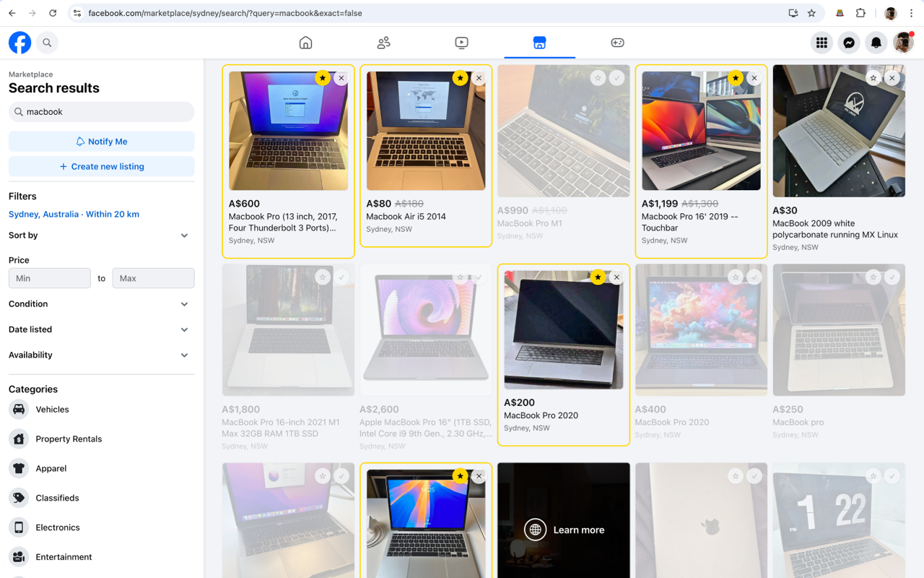Open the browser Extensions puzzle icon
Image resolution: width=924 pixels, height=578 pixels.
[860, 13]
